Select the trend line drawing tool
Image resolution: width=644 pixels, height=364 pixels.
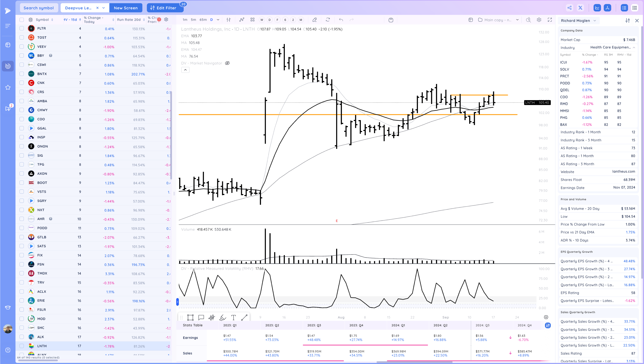tap(244, 318)
